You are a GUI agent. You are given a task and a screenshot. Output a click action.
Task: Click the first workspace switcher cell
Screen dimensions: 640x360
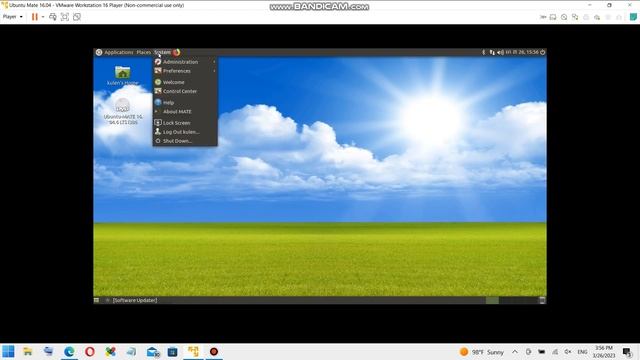click(x=492, y=300)
